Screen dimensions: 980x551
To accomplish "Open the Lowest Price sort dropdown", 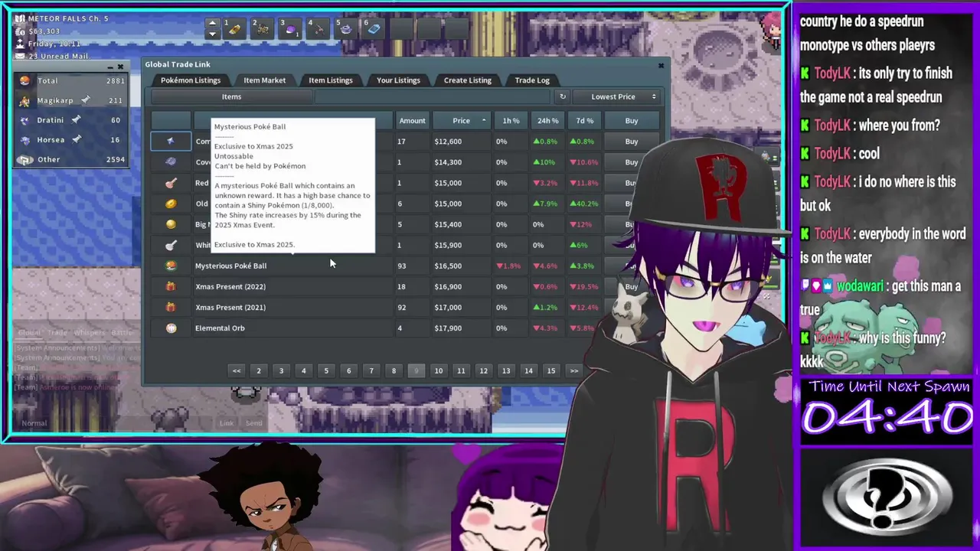I will tap(616, 97).
